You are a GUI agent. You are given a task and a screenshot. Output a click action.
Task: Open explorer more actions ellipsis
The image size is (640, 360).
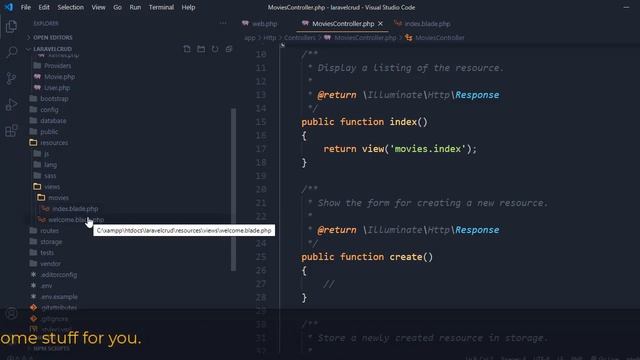click(x=223, y=23)
